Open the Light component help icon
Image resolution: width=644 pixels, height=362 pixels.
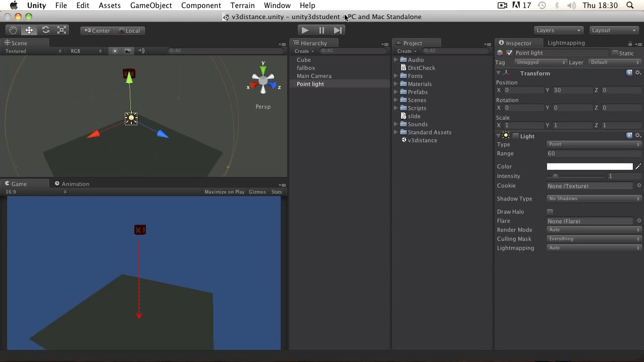coord(629,136)
